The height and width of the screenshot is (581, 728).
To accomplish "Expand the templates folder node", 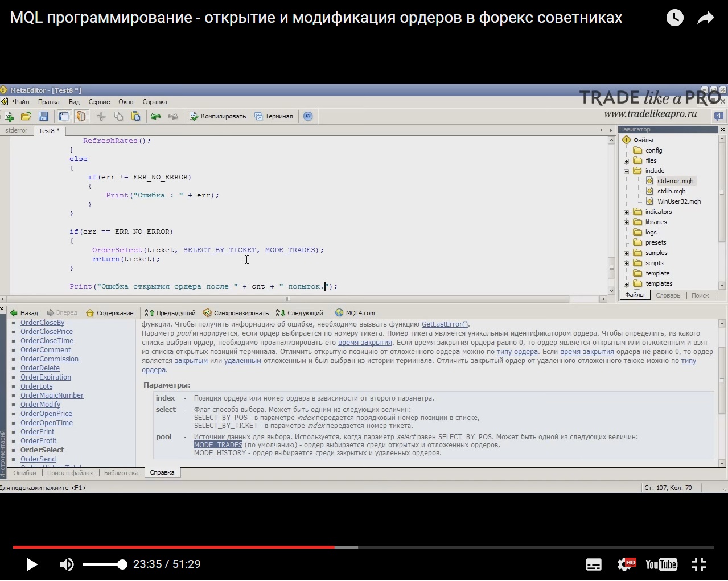I will click(x=627, y=284).
